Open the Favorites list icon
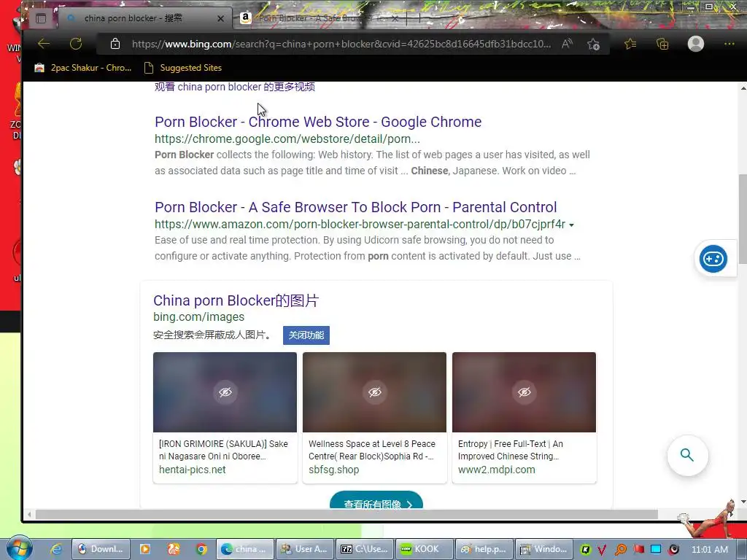Screen dimensions: 747x560 (x=630, y=44)
